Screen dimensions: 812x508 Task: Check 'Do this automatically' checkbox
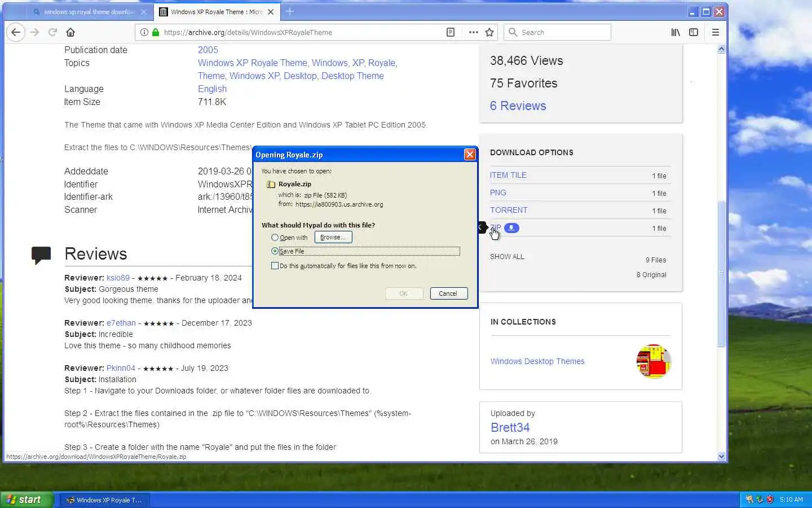(275, 266)
